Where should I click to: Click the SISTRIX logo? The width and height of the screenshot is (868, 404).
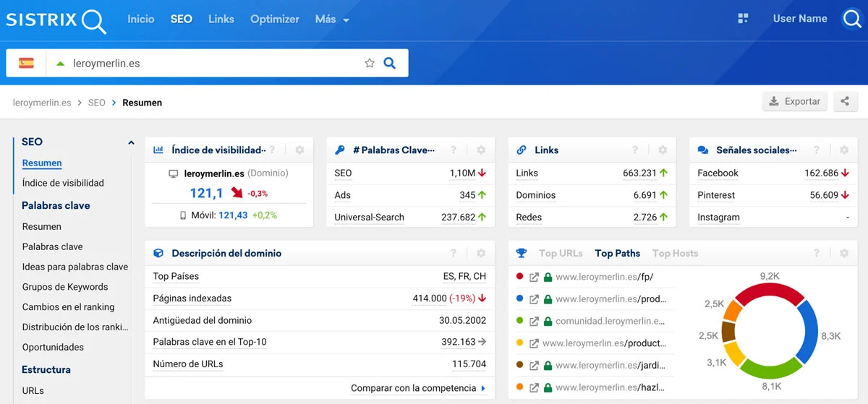(x=56, y=20)
